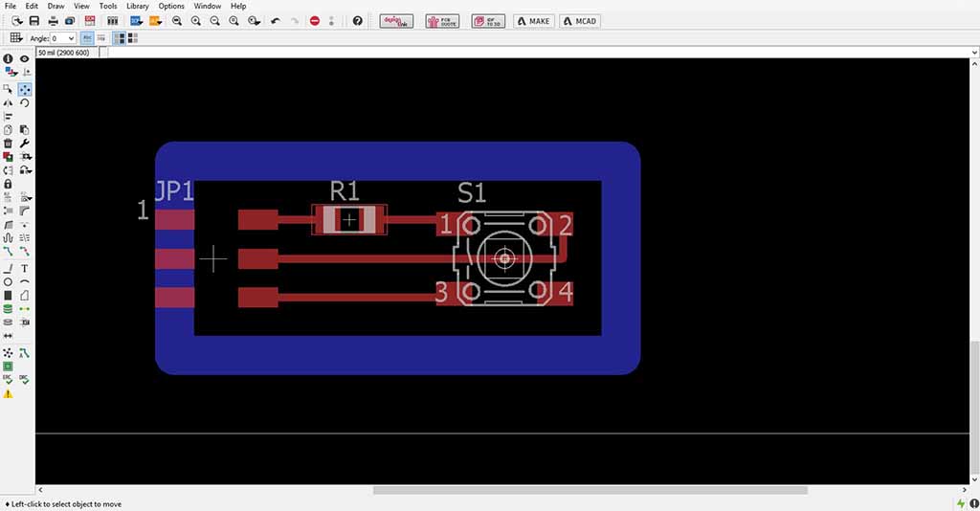Image resolution: width=980 pixels, height=511 pixels.
Task: Click the Undo arrow
Action: [x=275, y=21]
